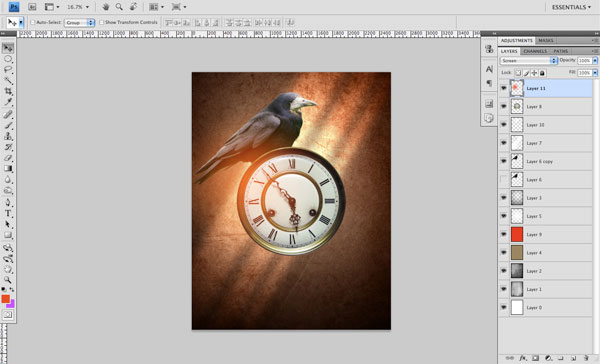The height and width of the screenshot is (364, 600).
Task: Select the Healing Brush tool
Action: 8,114
